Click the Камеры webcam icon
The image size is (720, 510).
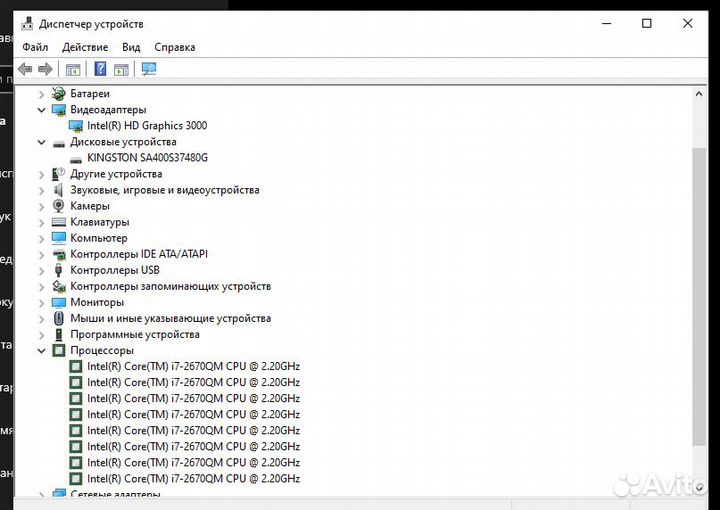[x=58, y=206]
